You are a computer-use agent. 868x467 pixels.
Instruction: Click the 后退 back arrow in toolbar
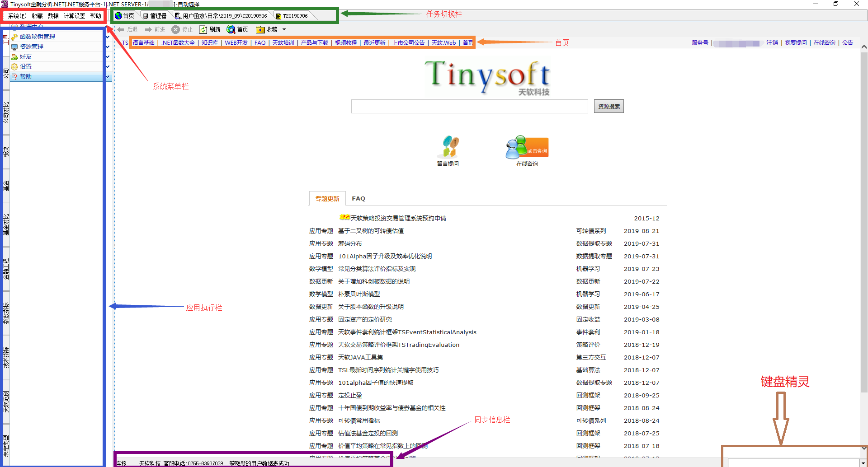tap(121, 29)
